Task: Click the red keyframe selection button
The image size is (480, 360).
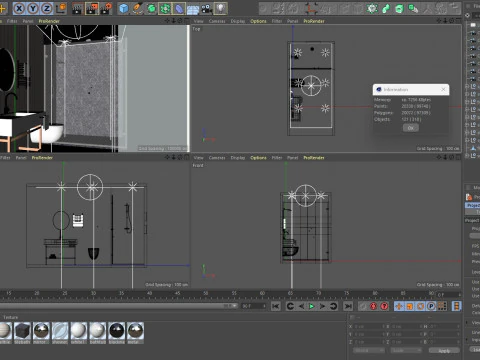Action: [x=384, y=306]
